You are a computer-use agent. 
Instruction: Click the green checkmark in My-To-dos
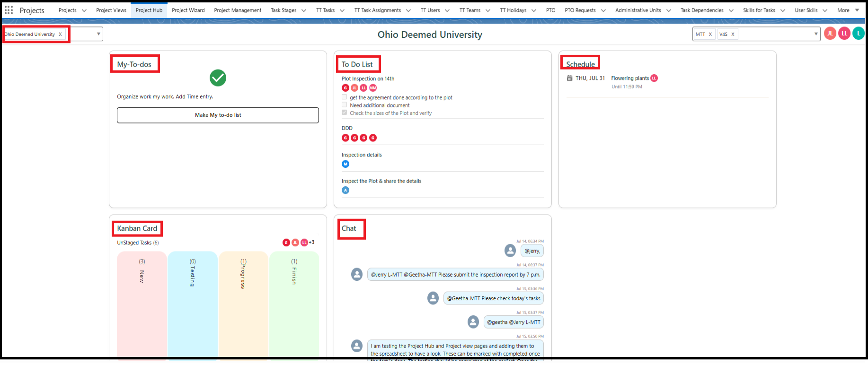click(x=218, y=78)
